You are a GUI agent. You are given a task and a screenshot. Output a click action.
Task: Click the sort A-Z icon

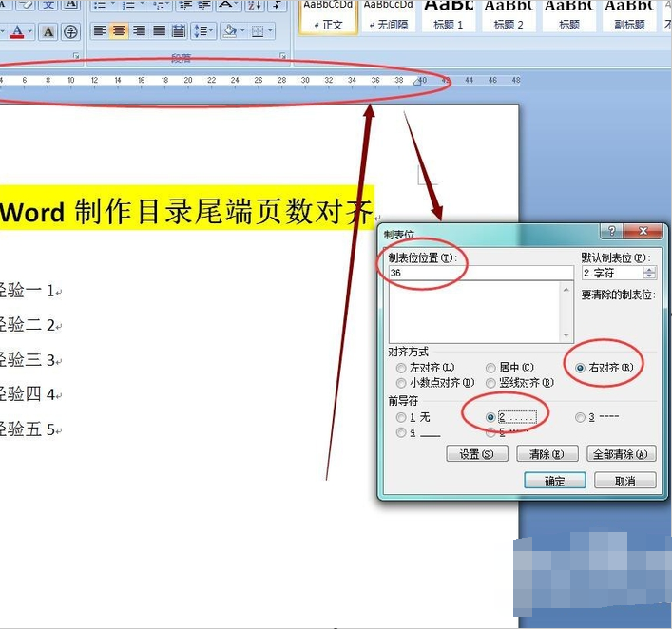click(255, 5)
